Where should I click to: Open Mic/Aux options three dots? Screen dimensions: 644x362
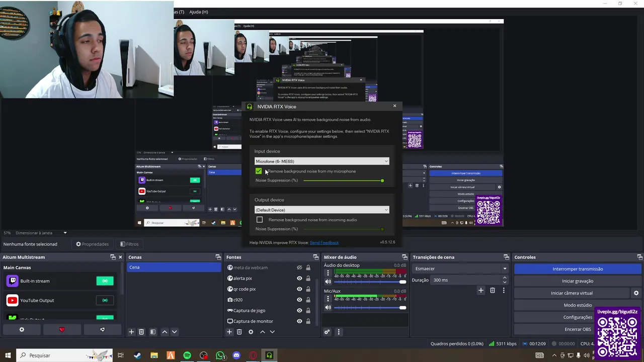328,299
